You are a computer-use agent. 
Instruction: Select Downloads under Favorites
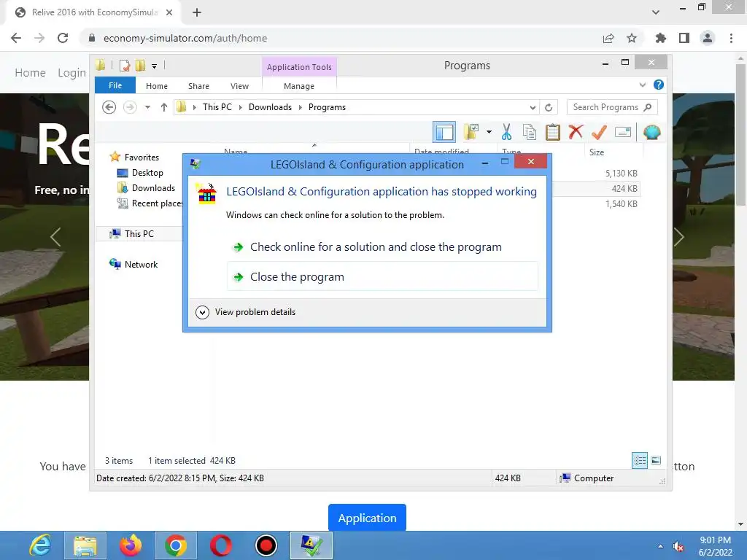pos(153,187)
